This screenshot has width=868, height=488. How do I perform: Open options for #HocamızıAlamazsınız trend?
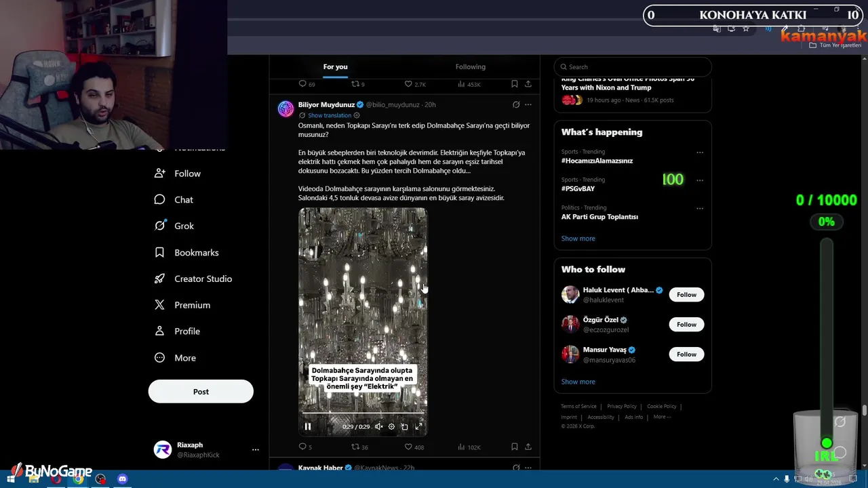coord(700,152)
